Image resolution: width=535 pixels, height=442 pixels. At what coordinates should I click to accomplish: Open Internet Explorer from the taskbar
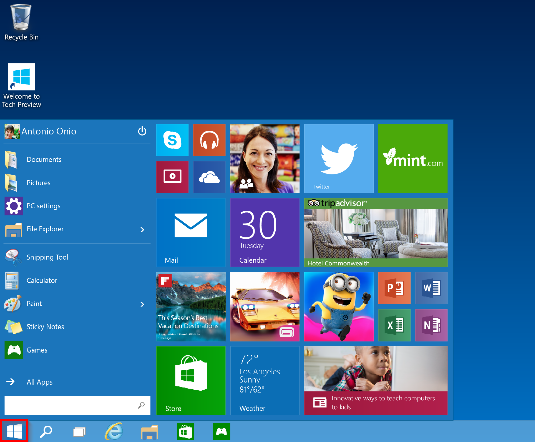tap(114, 431)
